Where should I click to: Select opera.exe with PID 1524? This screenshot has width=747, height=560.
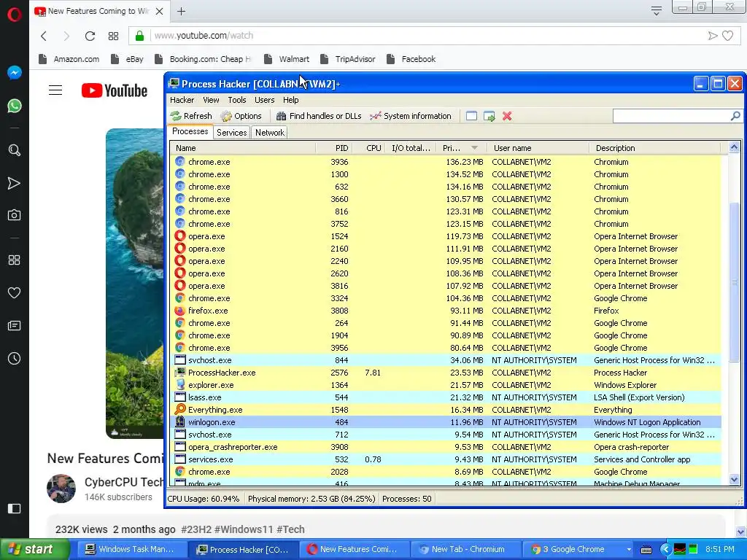pos(446,236)
